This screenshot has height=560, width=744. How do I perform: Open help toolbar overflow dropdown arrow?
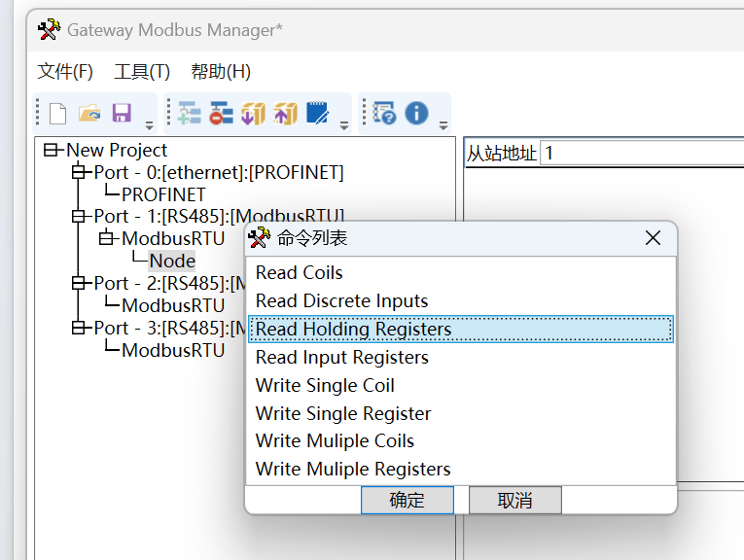pos(443,126)
